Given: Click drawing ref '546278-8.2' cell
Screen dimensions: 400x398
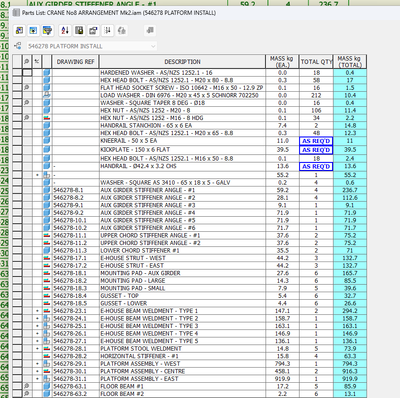Looking at the screenshot, I should (x=76, y=198).
